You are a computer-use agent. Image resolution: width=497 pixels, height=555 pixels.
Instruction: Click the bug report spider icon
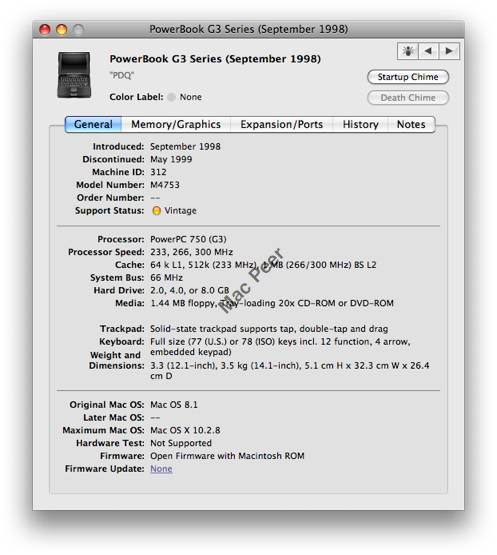[x=408, y=51]
